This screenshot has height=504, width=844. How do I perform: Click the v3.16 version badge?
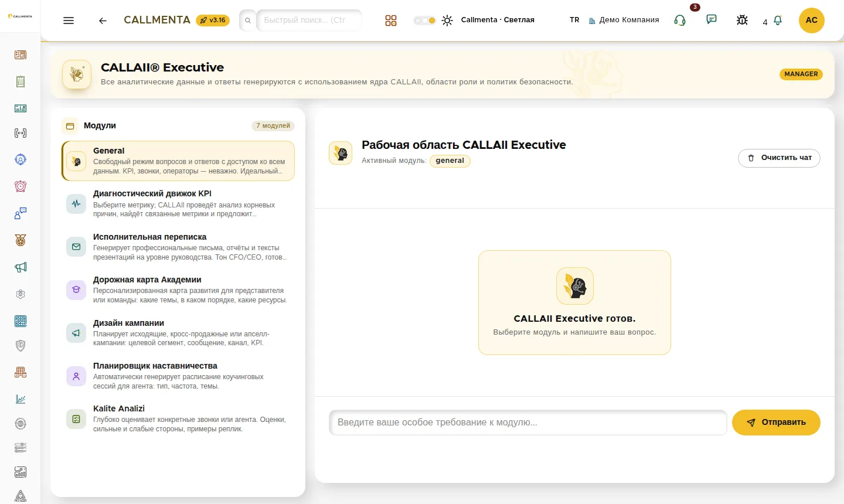pyautogui.click(x=213, y=20)
